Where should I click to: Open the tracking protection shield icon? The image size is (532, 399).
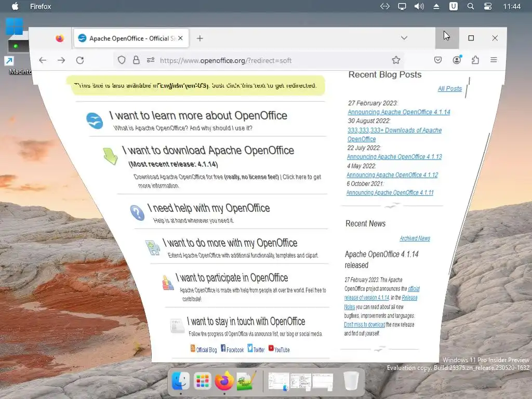[122, 60]
